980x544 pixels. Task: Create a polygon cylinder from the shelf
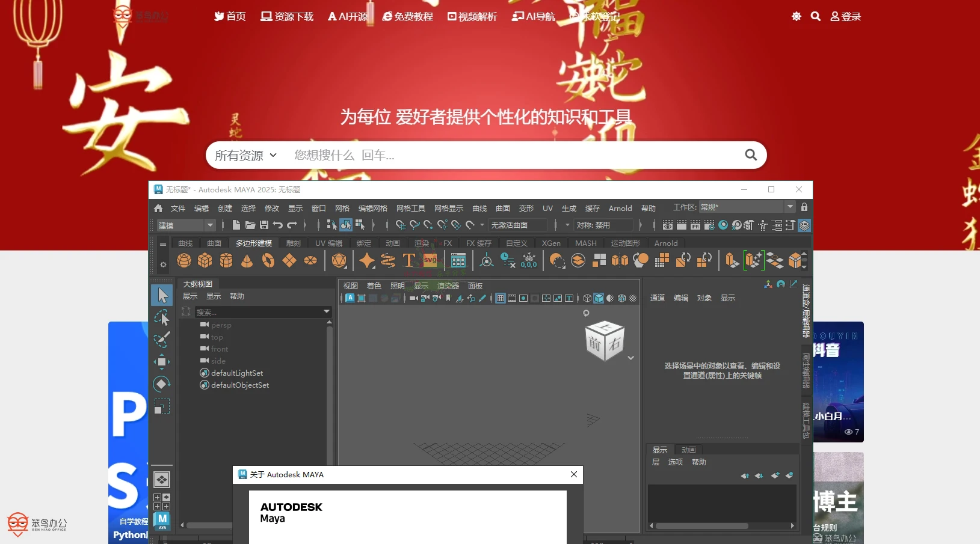click(226, 260)
